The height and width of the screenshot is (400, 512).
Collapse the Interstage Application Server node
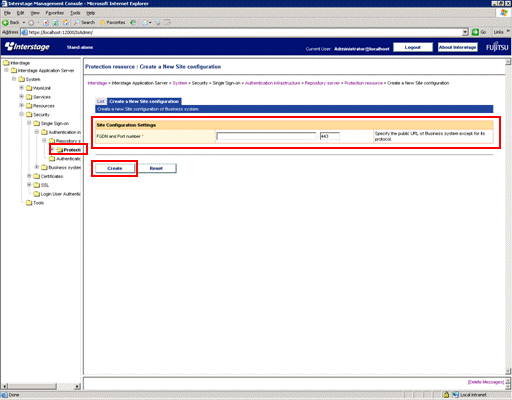[x=6, y=70]
